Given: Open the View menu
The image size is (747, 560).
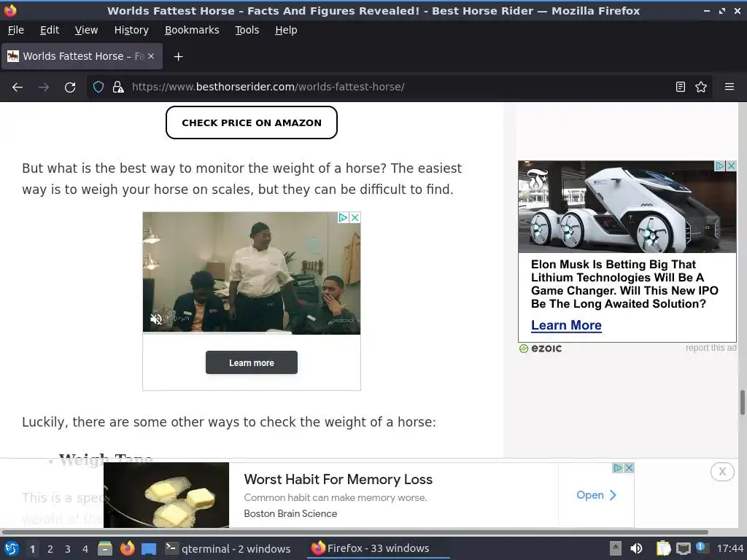Looking at the screenshot, I should [86, 30].
